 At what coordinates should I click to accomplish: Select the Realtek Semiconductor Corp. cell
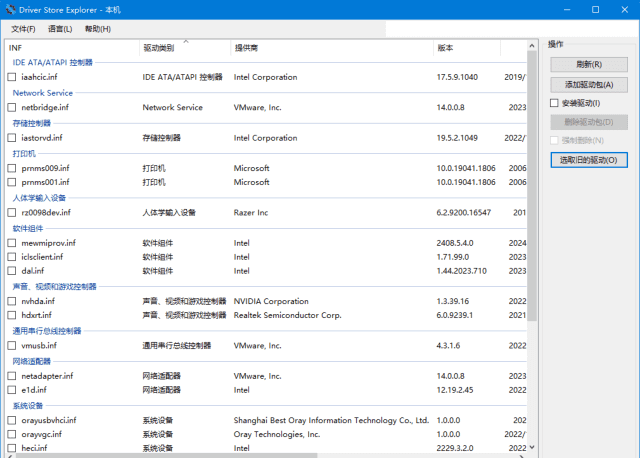pos(287,315)
